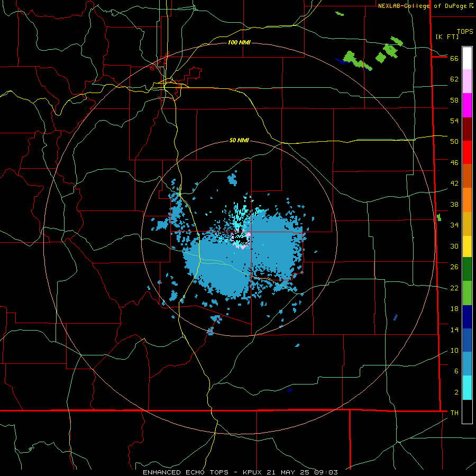Click the light blue legend swatch
Image resolution: width=476 pixels, height=476 pixels.
[467, 363]
